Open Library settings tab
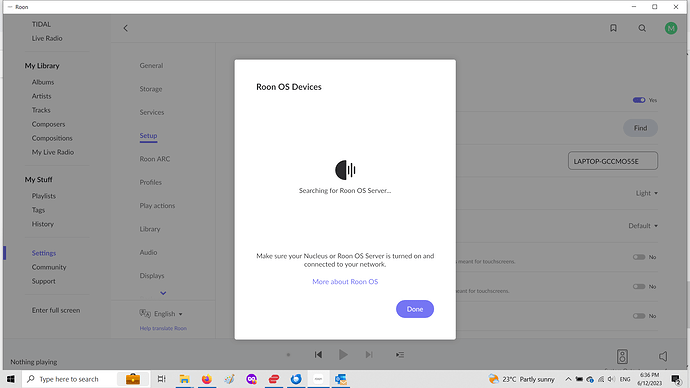Viewport: 690px width, 388px height. (150, 229)
